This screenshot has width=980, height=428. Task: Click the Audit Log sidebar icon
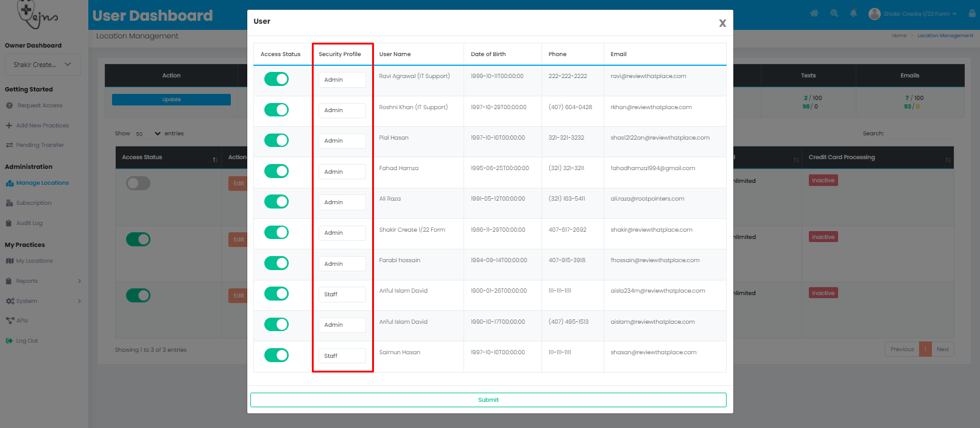click(9, 223)
